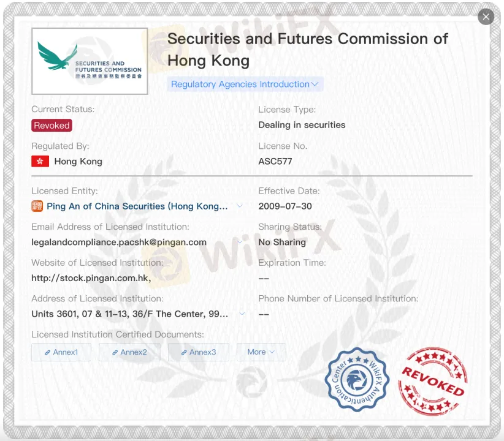504x441 pixels.
Task: Click the red Revoked status badge
Action: pos(52,126)
